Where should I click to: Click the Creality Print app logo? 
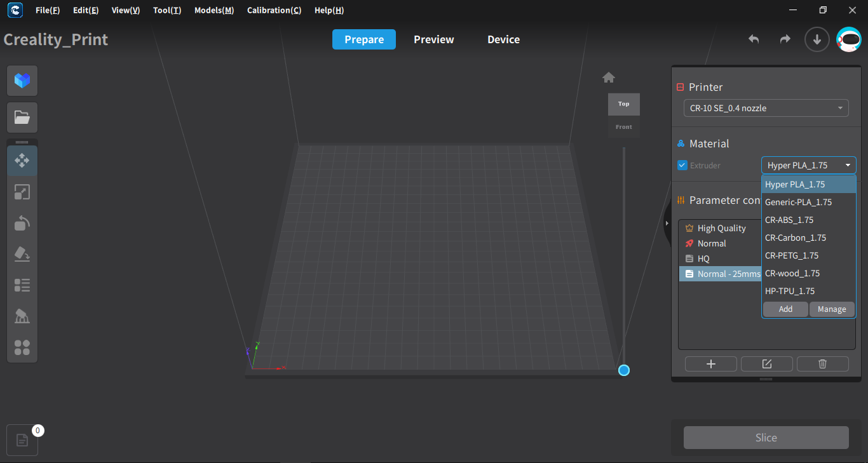(15, 10)
